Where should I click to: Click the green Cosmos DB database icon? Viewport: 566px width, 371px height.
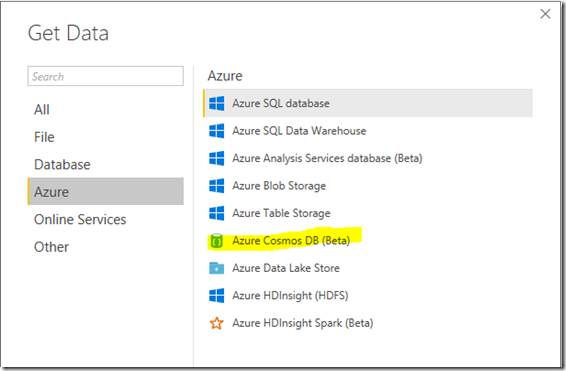pos(217,241)
